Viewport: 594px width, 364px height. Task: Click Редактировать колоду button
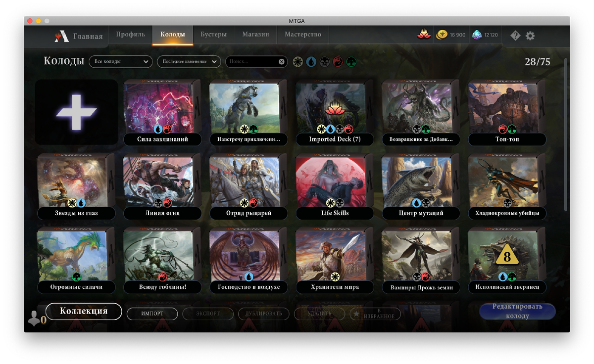click(517, 311)
